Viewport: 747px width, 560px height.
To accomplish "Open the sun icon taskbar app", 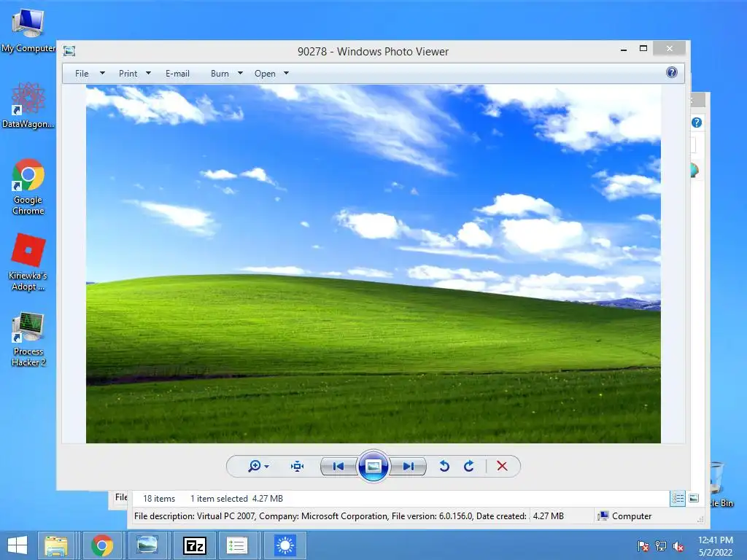I will tap(285, 545).
